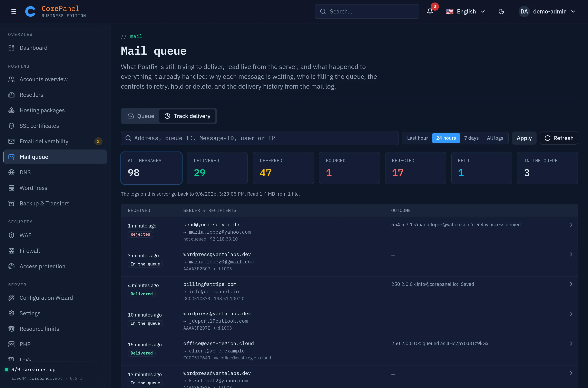Open Access protection
The image size is (588, 388).
point(55,266)
